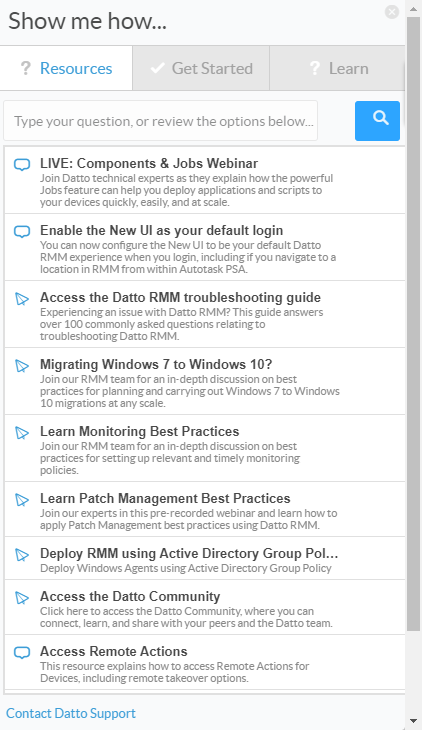
Task: Open the Learn tab
Action: point(337,68)
